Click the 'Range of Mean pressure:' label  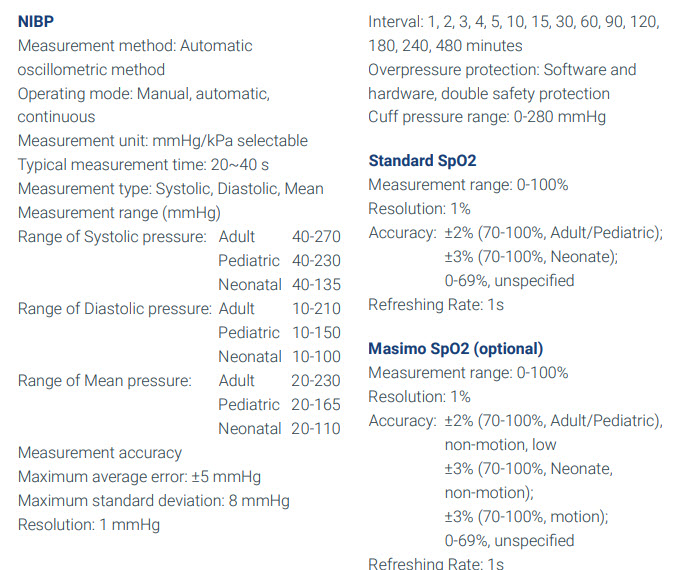[x=104, y=381]
